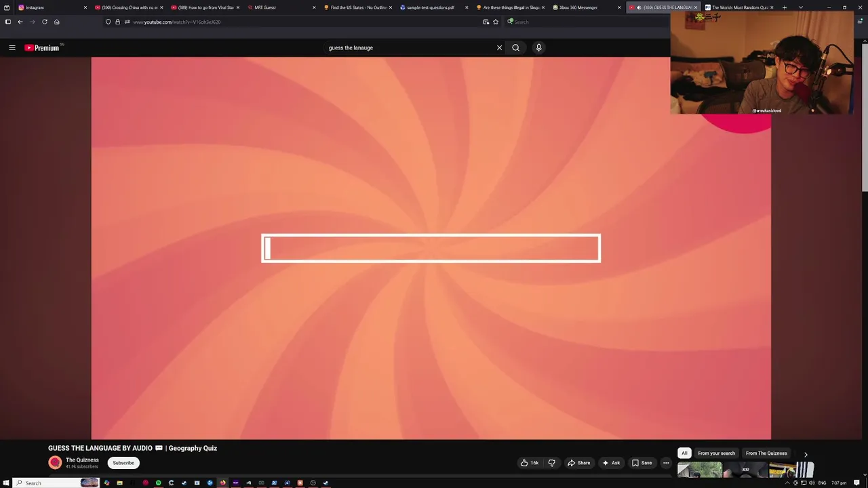Close the Instagram tab
Viewport: 868px width, 488px height.
[85, 7]
